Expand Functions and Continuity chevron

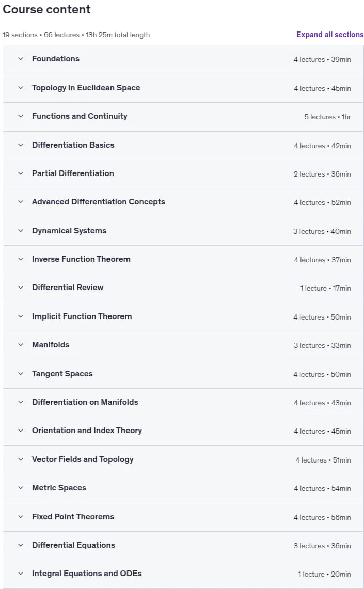click(21, 116)
